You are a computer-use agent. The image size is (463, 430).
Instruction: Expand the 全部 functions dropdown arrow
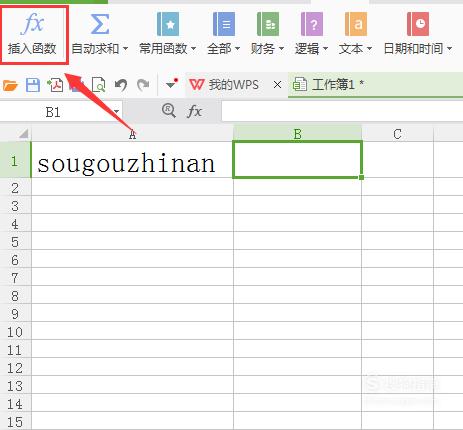[x=237, y=49]
